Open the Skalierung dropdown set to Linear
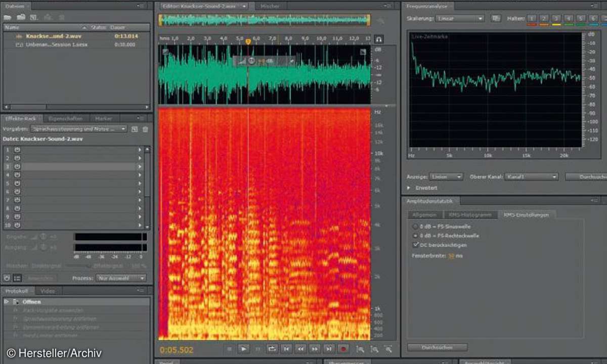 (460, 18)
